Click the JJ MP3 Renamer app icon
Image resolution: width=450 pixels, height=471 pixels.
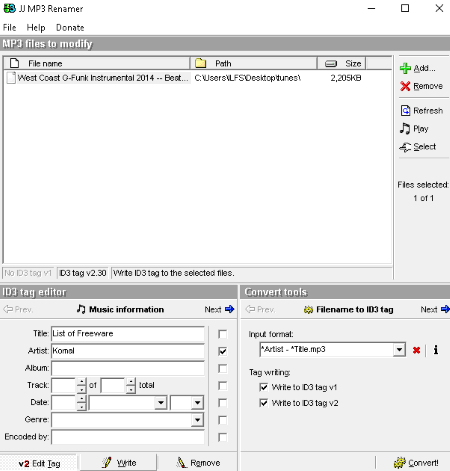click(9, 8)
